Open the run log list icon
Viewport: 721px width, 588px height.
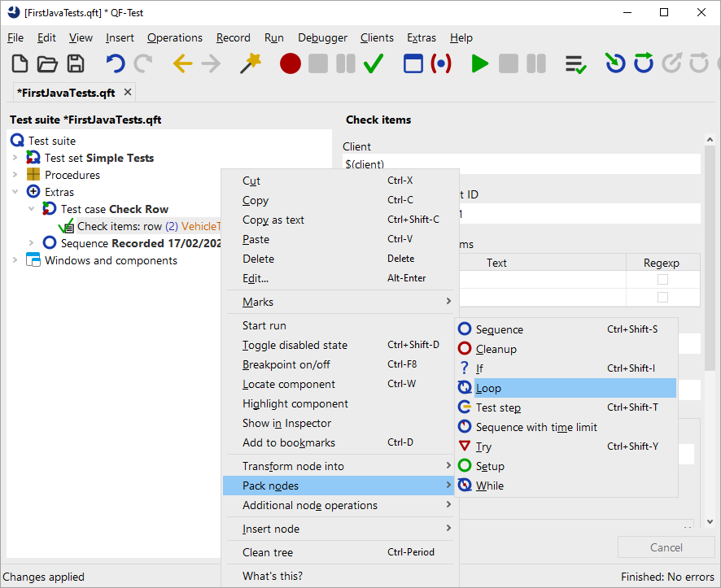(575, 64)
